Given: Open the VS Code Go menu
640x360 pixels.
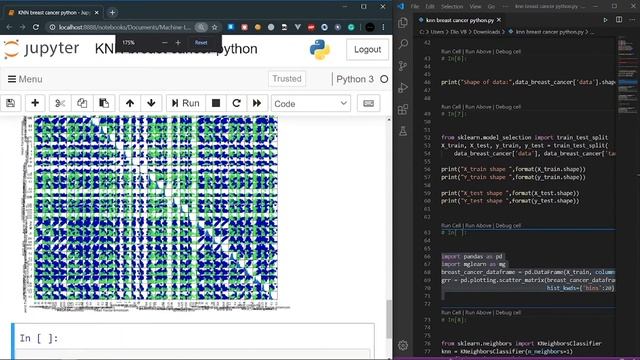Looking at the screenshot, I should (x=491, y=7).
